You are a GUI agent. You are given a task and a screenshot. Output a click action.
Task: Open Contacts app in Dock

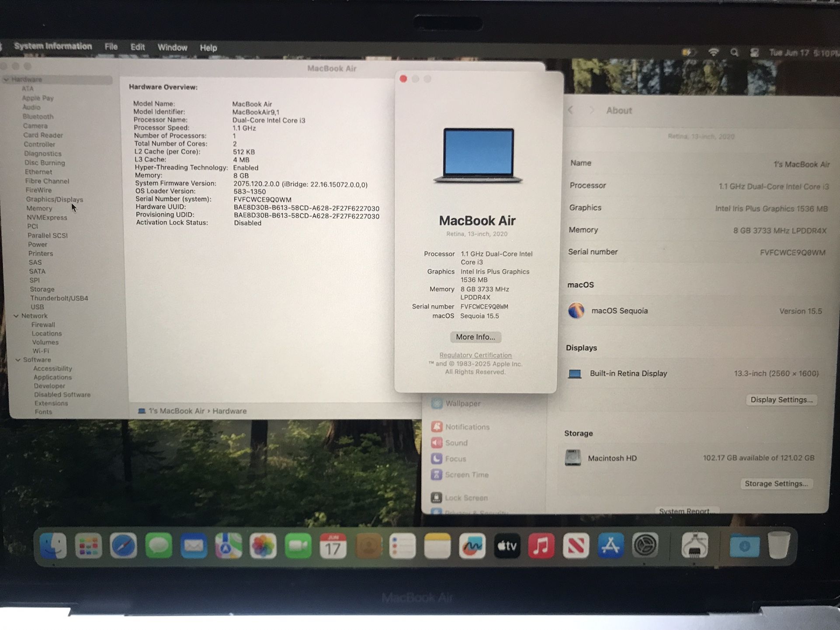tap(368, 545)
